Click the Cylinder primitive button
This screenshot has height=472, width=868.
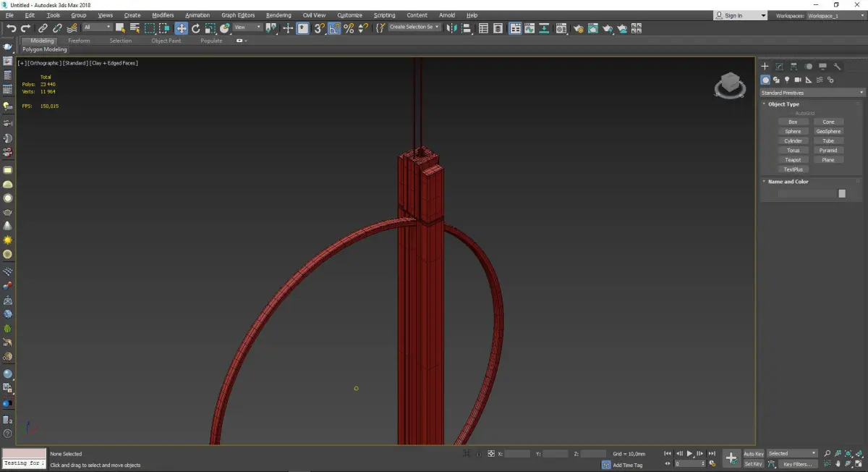tap(793, 140)
